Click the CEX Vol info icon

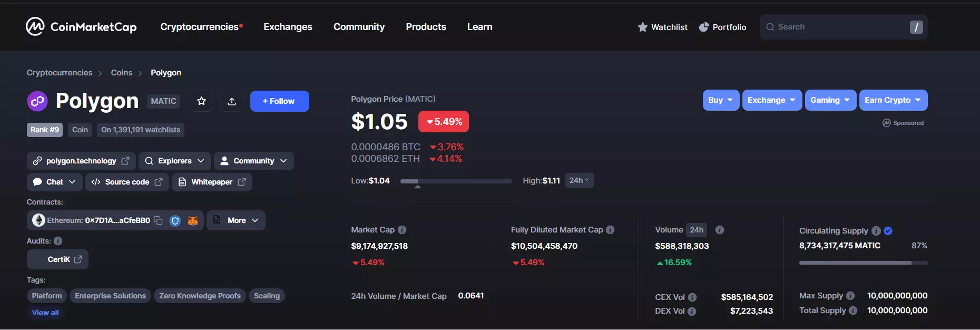(x=692, y=297)
